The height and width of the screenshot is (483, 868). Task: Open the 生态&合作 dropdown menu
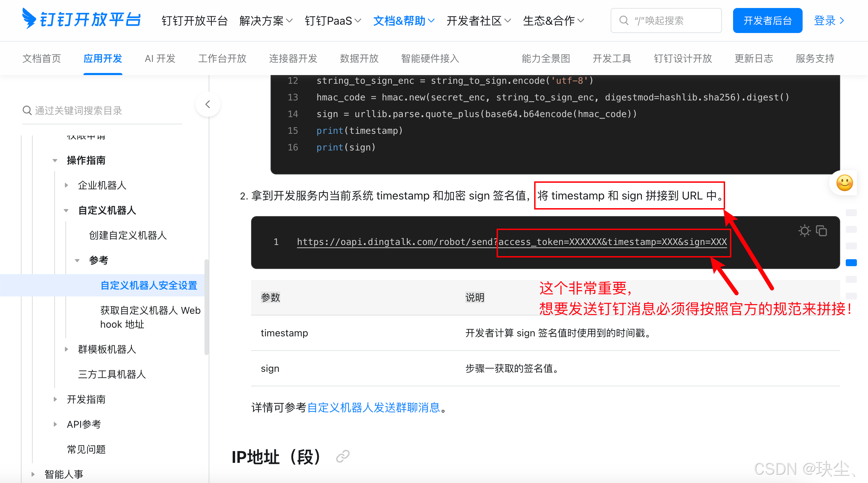click(554, 21)
